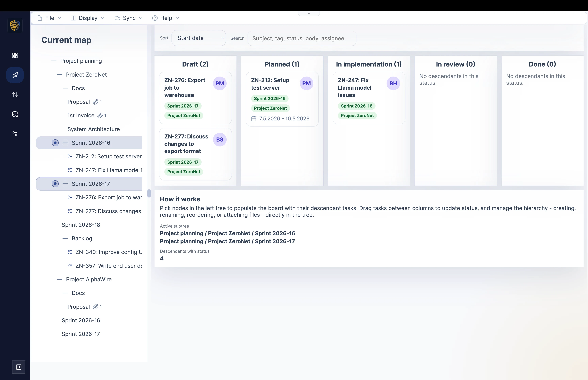Open the paperclip attachment on Proposal node
This screenshot has width=588, height=380.
(x=95, y=102)
